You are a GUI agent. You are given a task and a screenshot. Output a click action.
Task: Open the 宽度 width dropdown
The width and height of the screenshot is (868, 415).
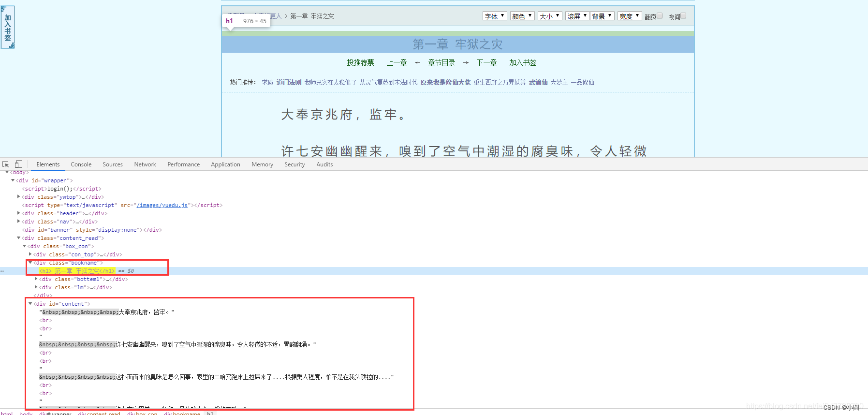630,16
